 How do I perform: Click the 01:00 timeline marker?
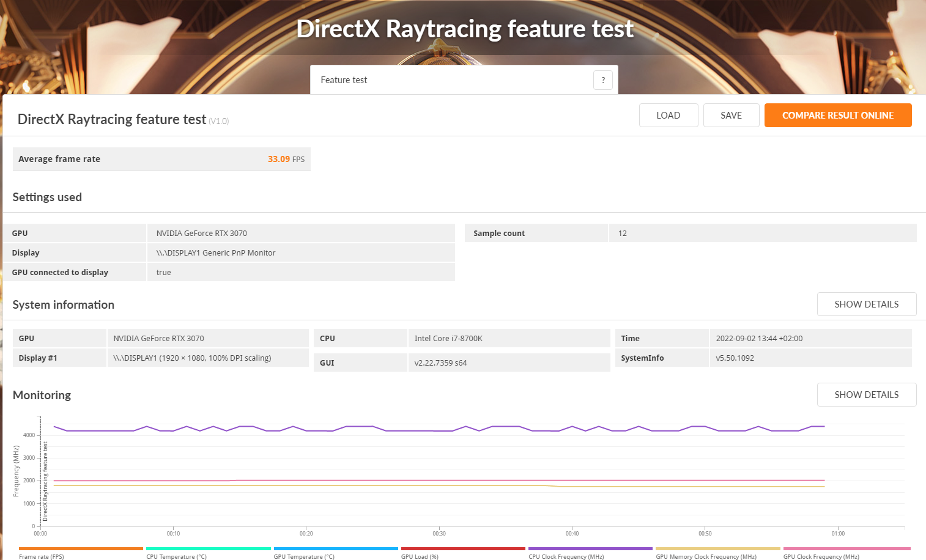838,534
